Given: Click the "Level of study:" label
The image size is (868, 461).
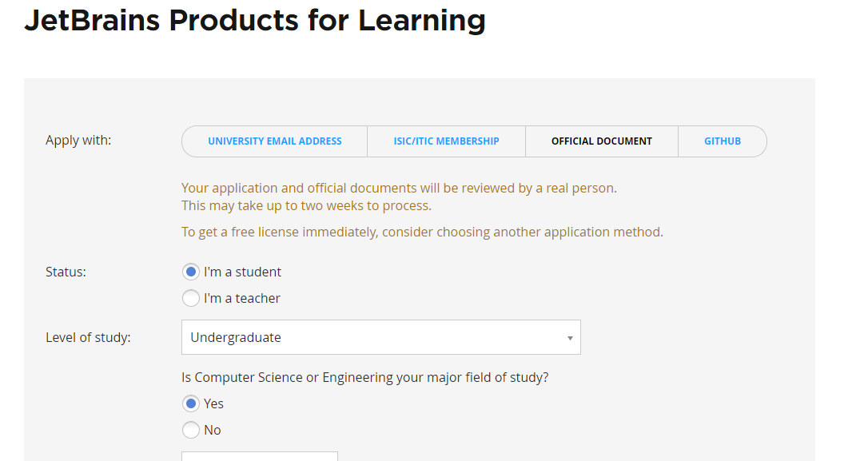Looking at the screenshot, I should pyautogui.click(x=88, y=337).
